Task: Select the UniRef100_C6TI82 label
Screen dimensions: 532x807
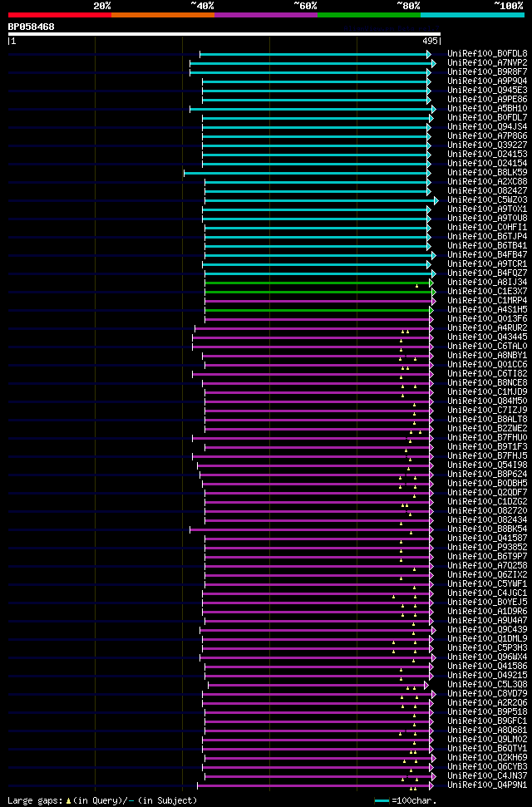Action: tap(487, 374)
